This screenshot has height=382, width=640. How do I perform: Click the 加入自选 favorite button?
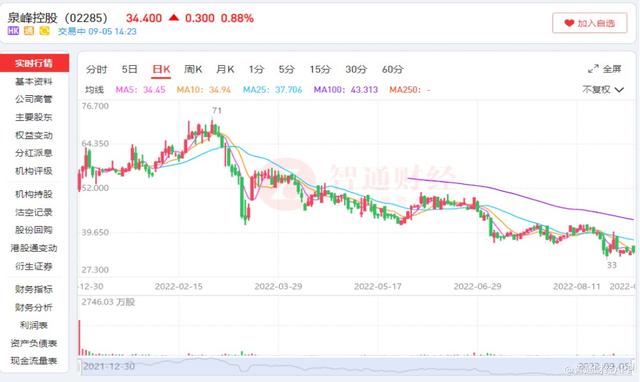click(589, 23)
